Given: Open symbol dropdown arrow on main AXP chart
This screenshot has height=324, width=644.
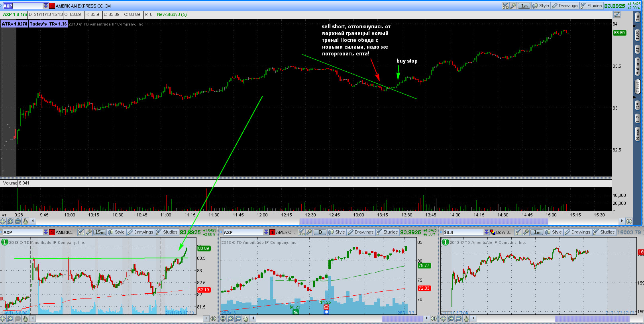Looking at the screenshot, I should (x=46, y=6).
